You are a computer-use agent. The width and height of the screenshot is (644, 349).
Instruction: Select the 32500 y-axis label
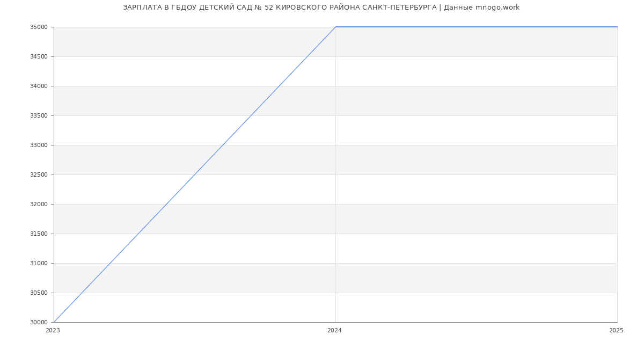39,175
